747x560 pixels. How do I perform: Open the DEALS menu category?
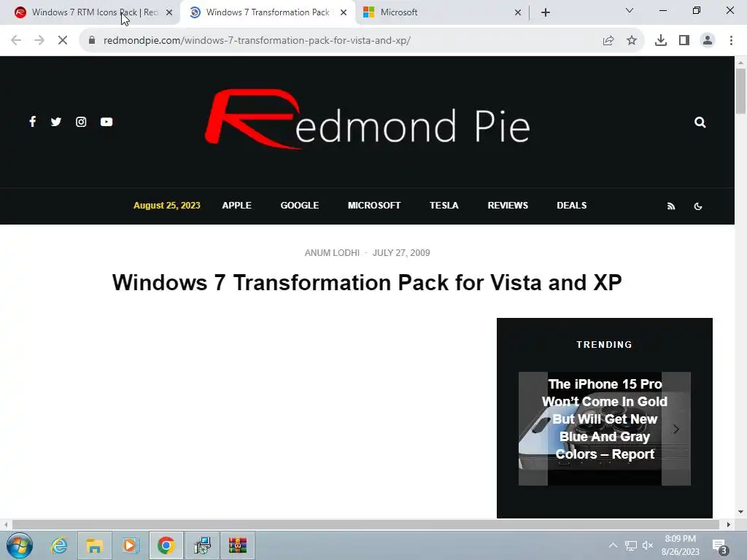[x=572, y=205]
